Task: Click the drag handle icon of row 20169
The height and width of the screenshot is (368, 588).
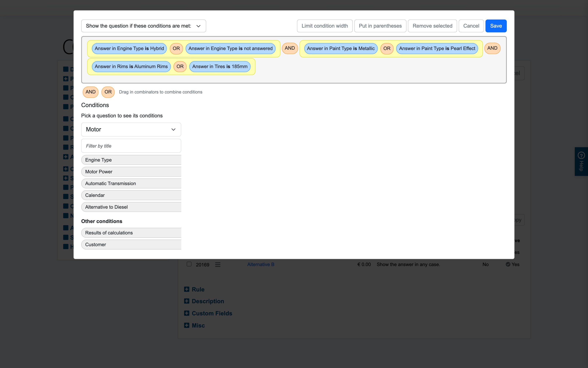Action: pyautogui.click(x=218, y=265)
